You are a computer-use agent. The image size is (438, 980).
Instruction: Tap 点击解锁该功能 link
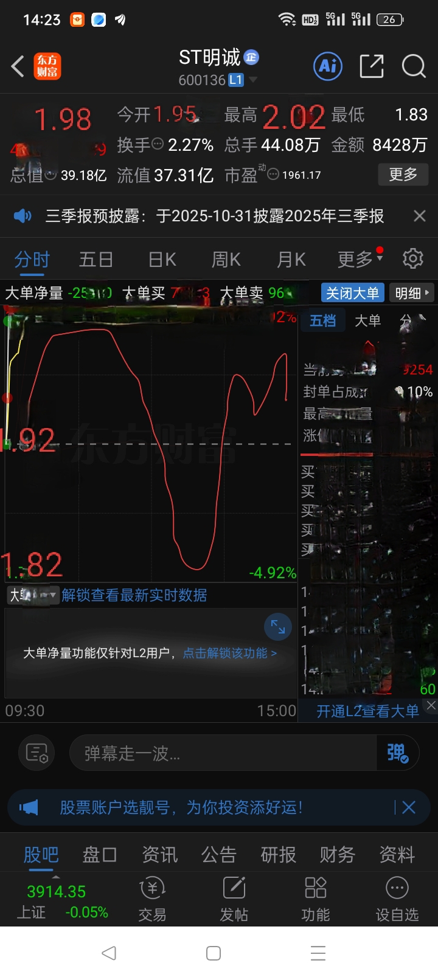tap(230, 653)
